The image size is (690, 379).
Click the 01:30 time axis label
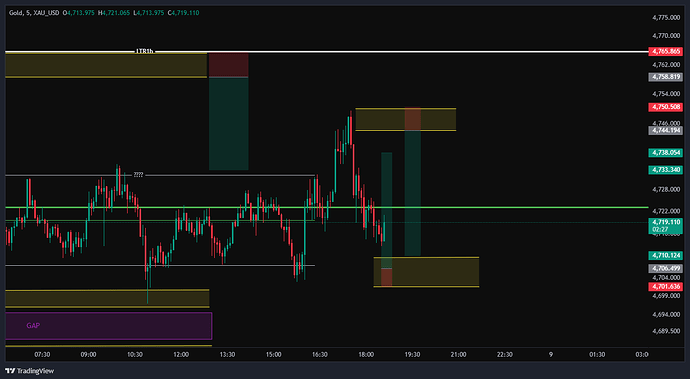597,354
